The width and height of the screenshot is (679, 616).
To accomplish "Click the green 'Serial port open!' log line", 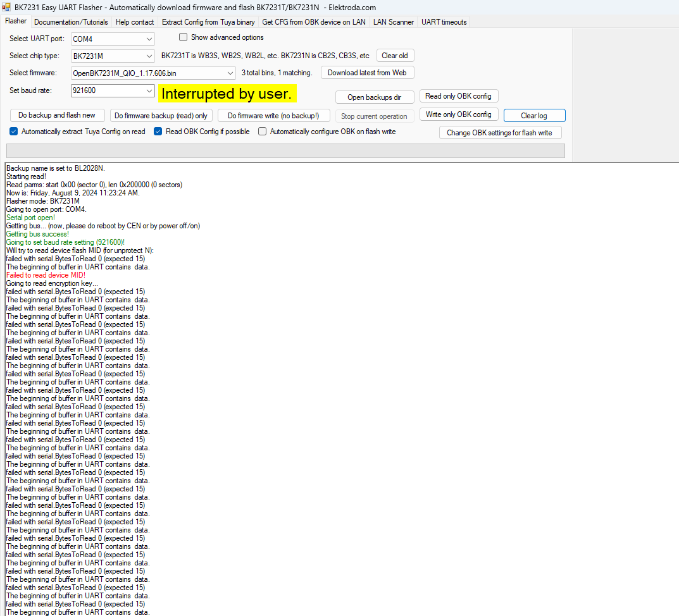I will [31, 218].
